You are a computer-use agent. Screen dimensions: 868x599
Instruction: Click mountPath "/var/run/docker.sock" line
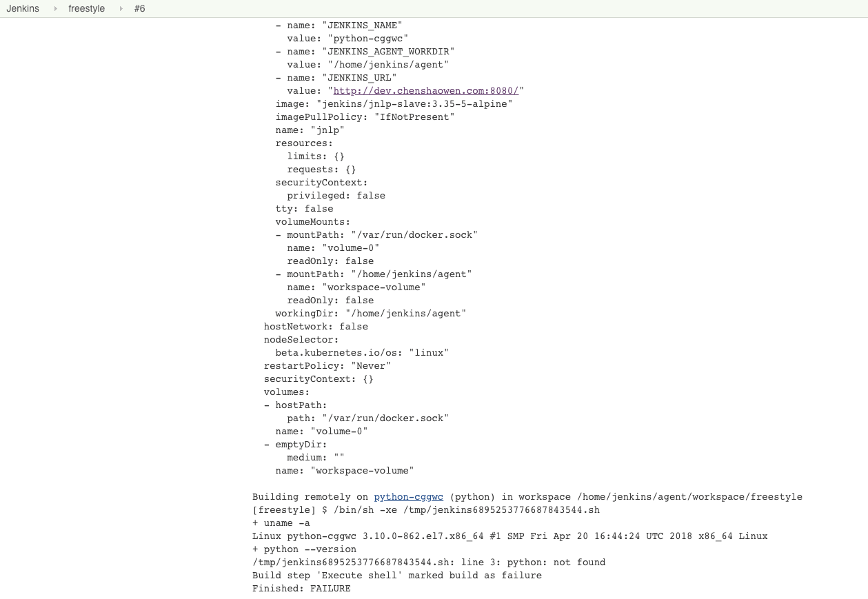pos(376,234)
